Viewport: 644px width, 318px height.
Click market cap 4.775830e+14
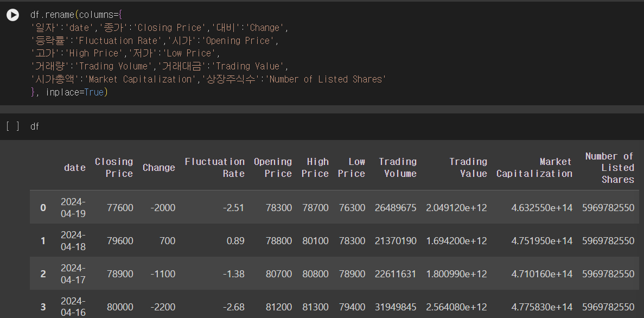[x=542, y=307]
